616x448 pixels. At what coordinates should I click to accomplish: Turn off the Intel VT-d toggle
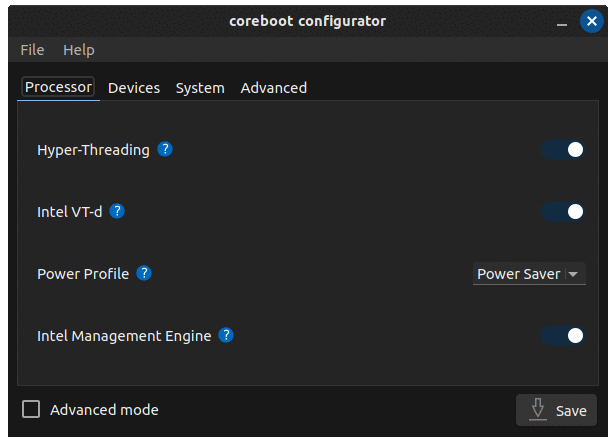[x=562, y=212]
